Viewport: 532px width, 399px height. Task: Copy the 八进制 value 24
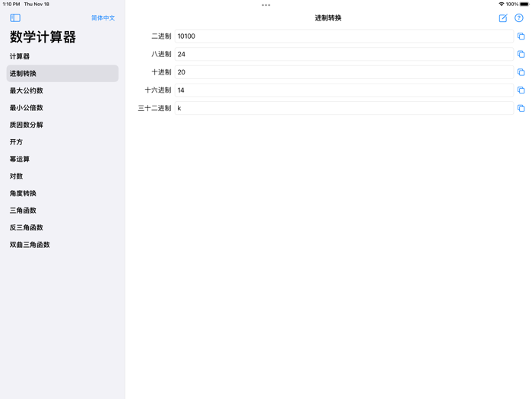pos(521,54)
